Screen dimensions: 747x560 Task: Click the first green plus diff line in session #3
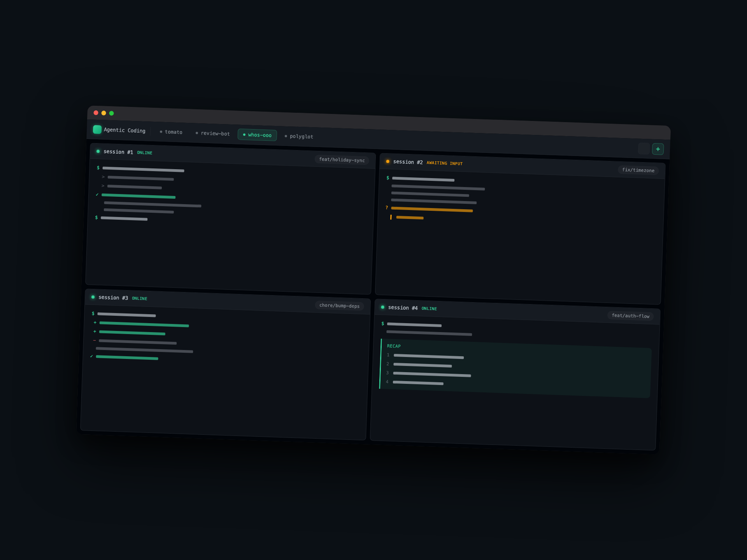(x=141, y=324)
